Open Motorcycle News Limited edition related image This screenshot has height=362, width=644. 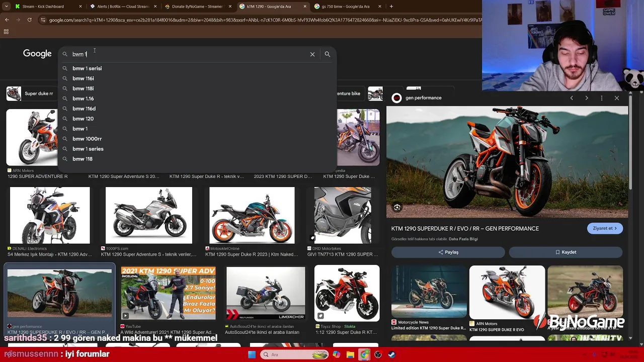pos(429,292)
